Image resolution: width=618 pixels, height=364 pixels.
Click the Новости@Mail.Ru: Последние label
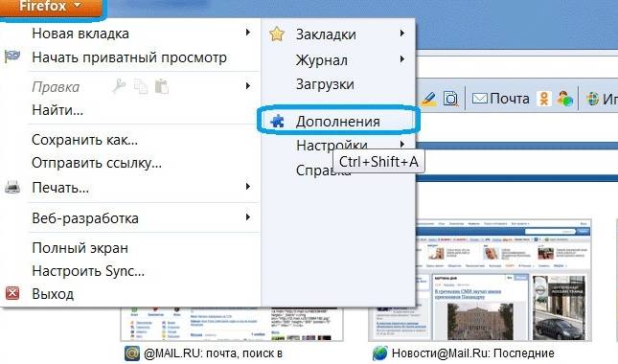click(x=473, y=353)
